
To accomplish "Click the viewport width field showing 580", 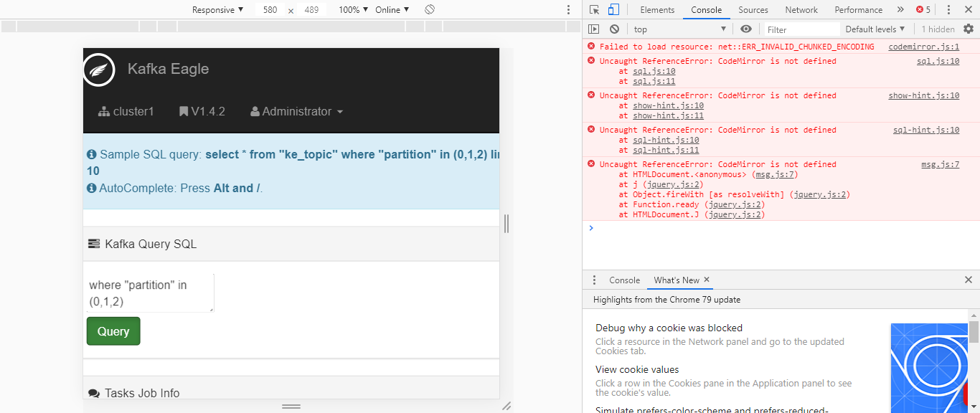I will (x=270, y=10).
